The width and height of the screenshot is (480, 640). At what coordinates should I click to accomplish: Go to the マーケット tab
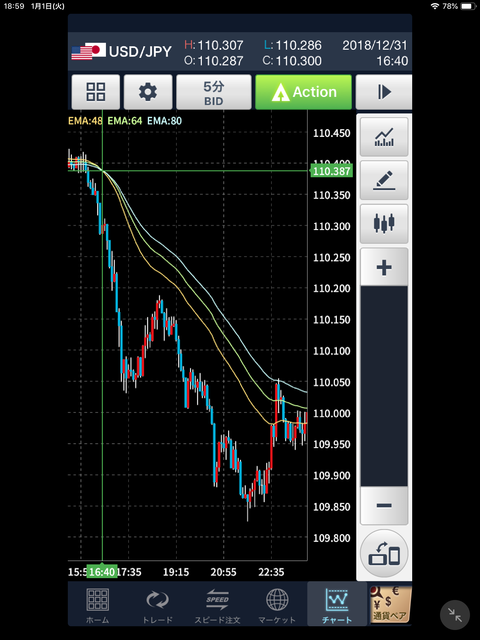point(277,605)
